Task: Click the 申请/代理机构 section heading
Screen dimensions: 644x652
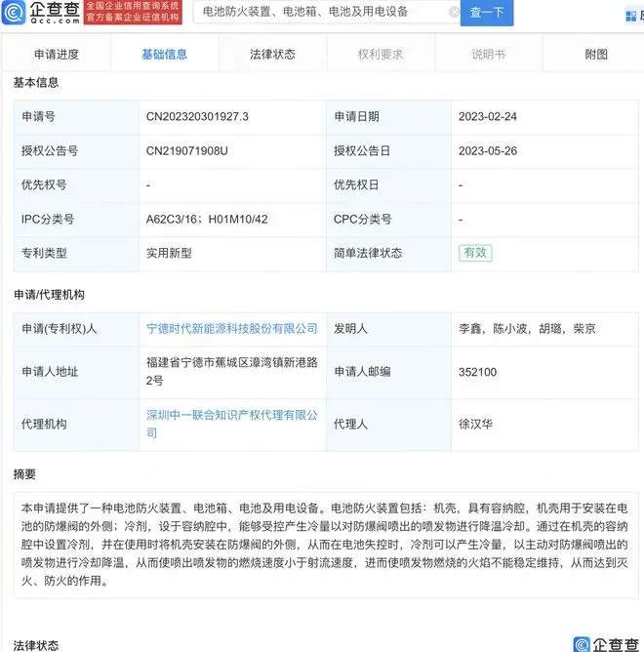Action: click(x=49, y=295)
